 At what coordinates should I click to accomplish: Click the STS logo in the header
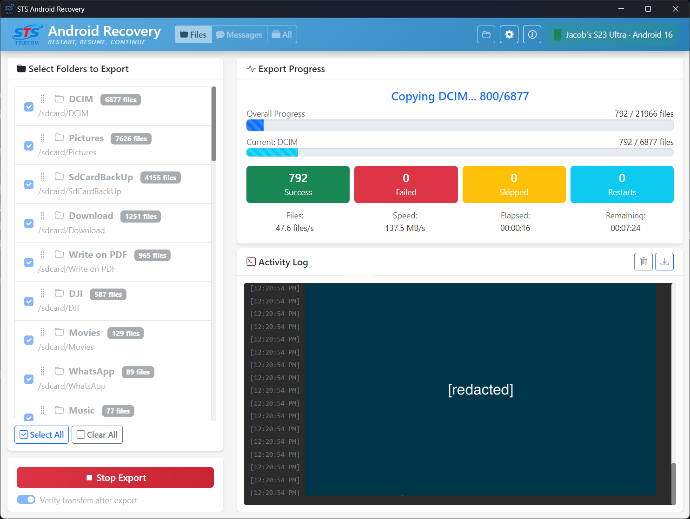pos(27,35)
